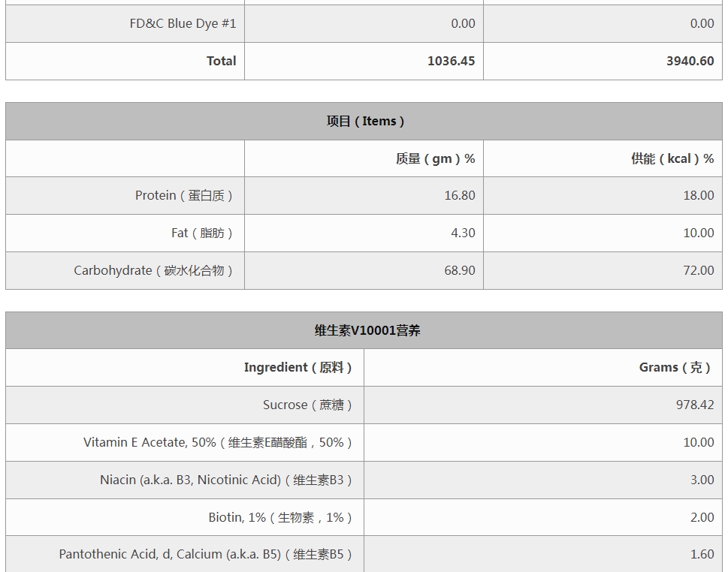Screen dimensions: 728x572
Task: Select the FD&C Blue Dye #1 row label
Action: coord(183,24)
